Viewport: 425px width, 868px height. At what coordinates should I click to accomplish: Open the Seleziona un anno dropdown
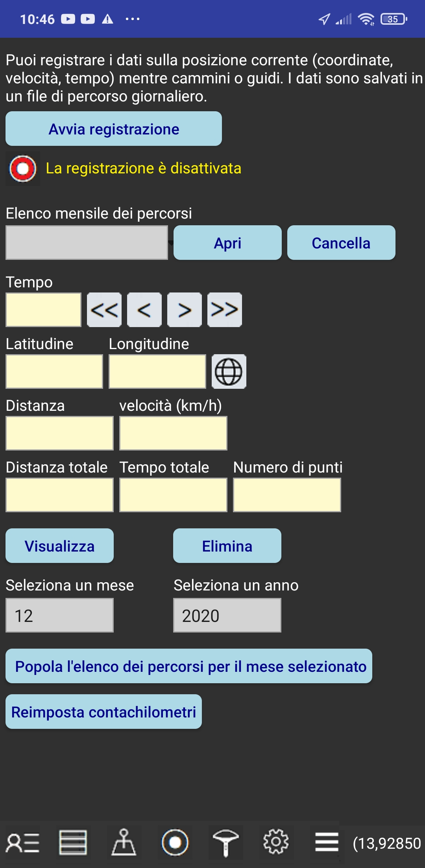click(x=227, y=615)
